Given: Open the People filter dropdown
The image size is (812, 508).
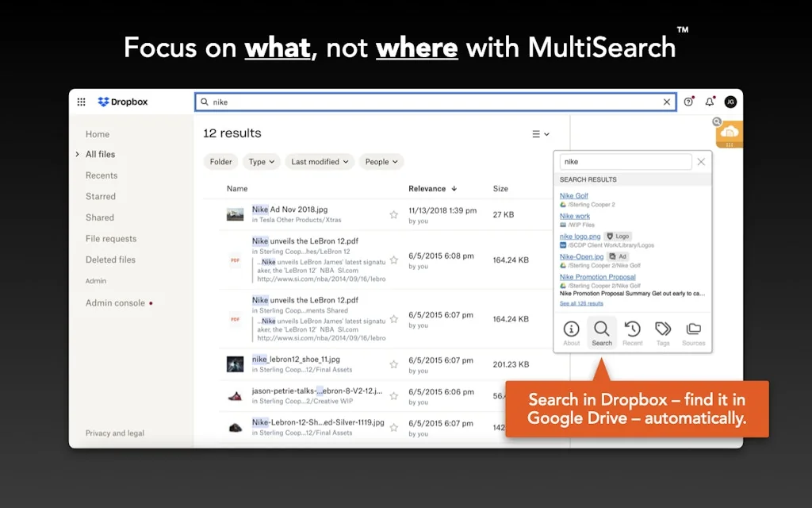Looking at the screenshot, I should tap(381, 162).
